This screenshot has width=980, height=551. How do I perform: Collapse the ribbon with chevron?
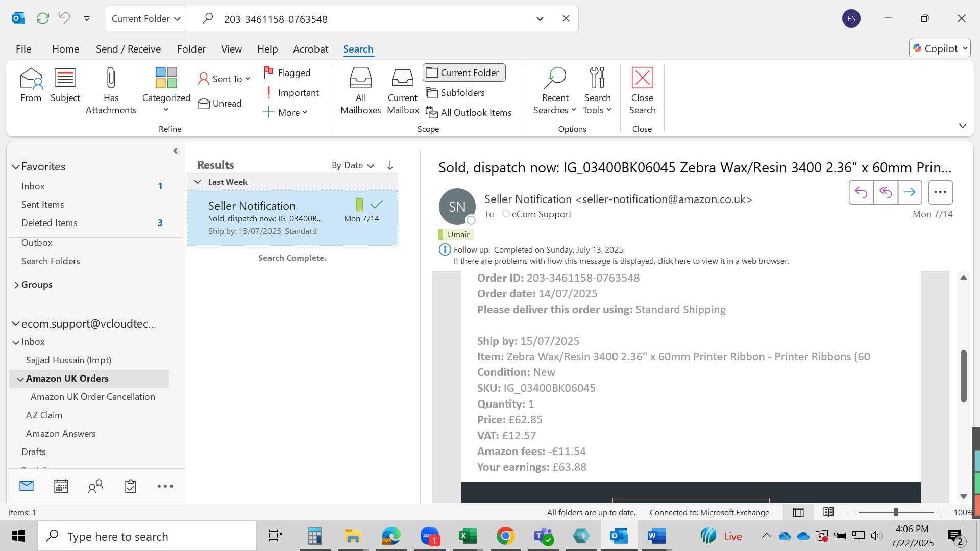pos(963,126)
